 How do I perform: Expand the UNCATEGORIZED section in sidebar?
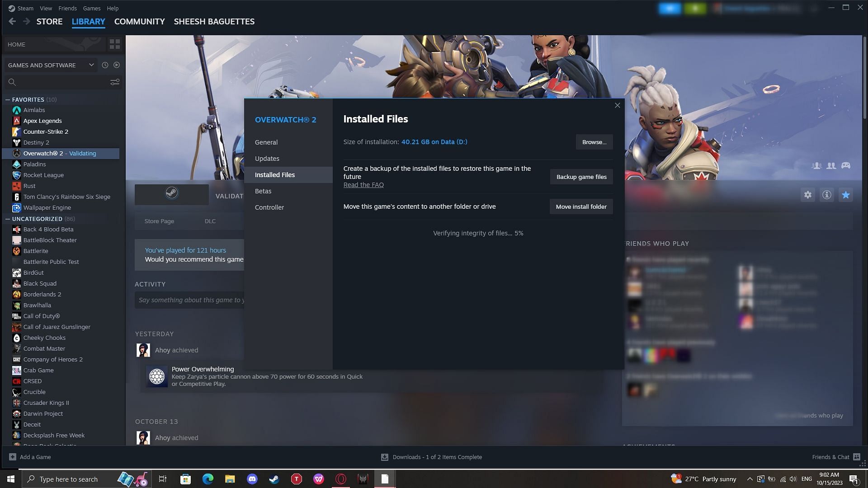point(38,218)
